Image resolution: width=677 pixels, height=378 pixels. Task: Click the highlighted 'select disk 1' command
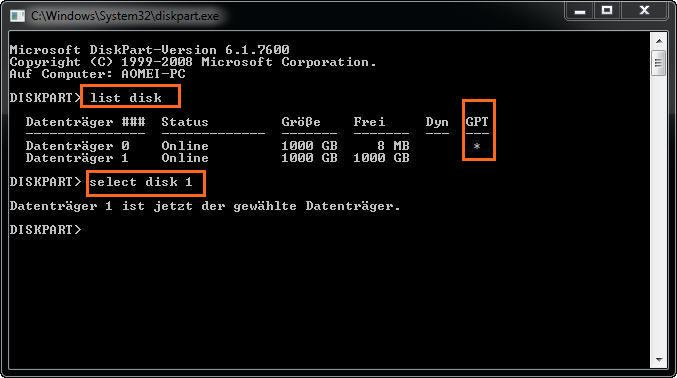[x=140, y=182]
